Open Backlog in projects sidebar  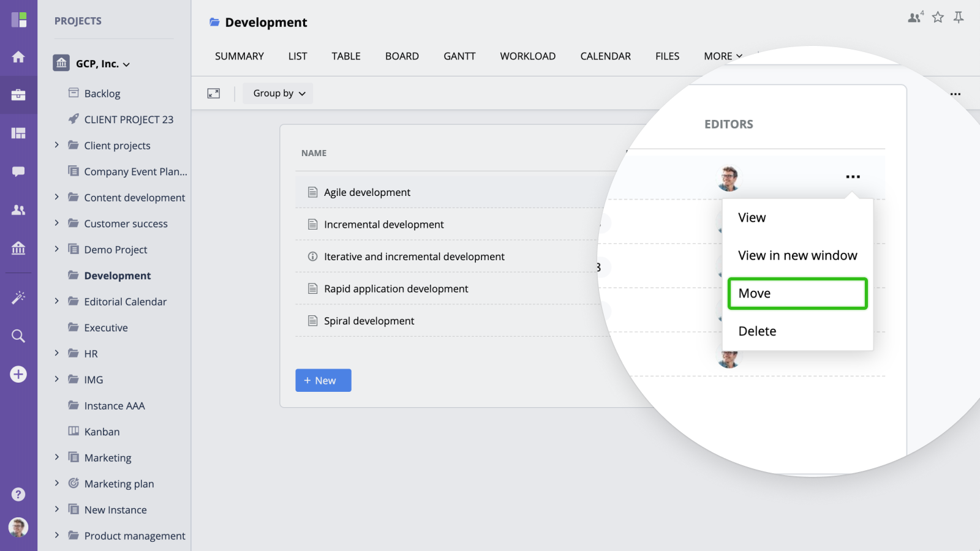click(x=102, y=94)
